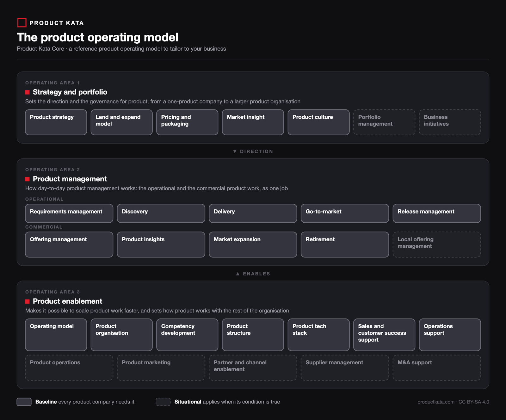Open Sales and customer success support card
This screenshot has height=420, width=506.
tap(384, 335)
